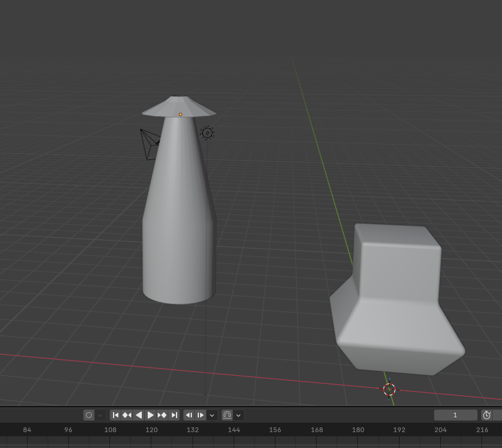502x448 pixels.
Task: Toggle the auto keying record button
Action: click(89, 415)
